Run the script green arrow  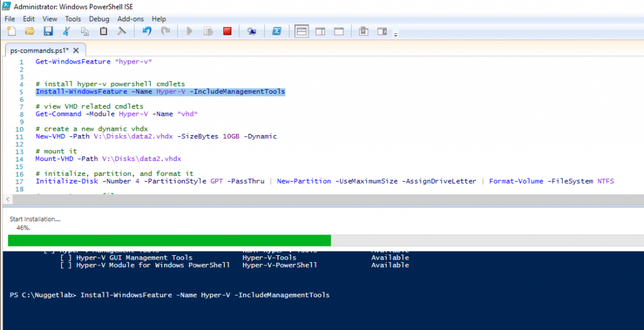pos(189,31)
